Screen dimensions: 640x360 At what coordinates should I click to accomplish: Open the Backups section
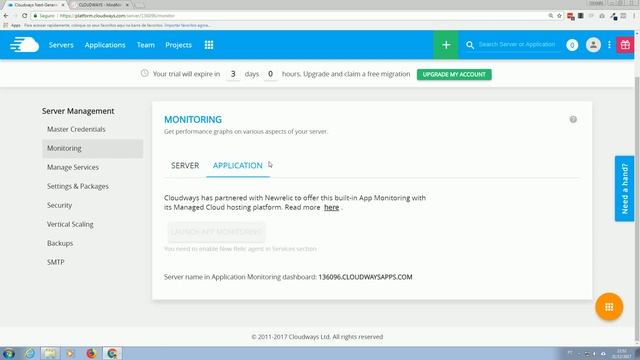(60, 243)
